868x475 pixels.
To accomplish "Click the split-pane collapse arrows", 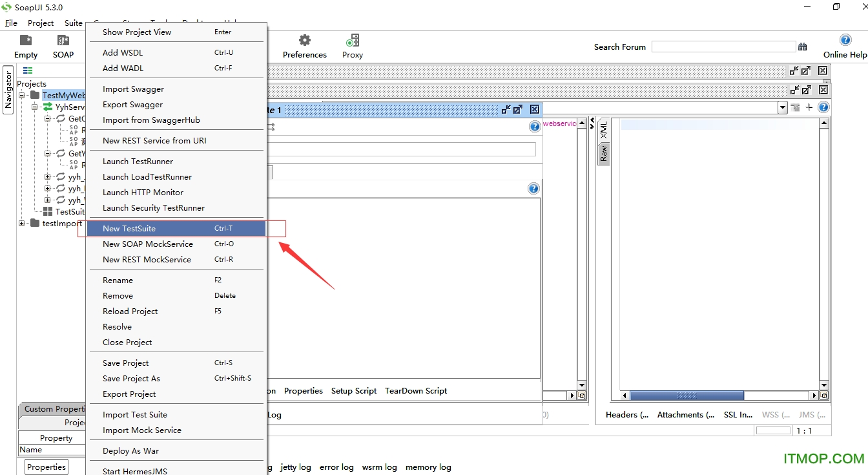I will pyautogui.click(x=592, y=123).
